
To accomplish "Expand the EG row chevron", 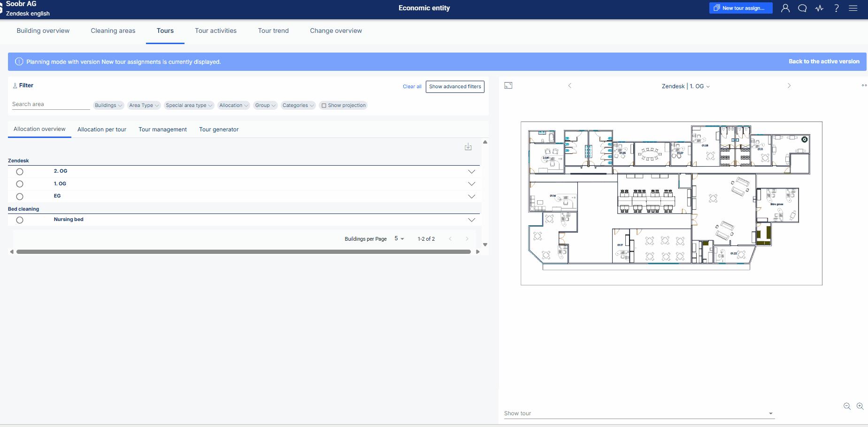I will (x=472, y=197).
